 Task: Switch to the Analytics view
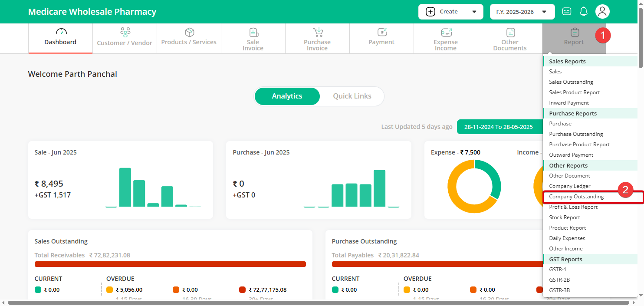287,96
